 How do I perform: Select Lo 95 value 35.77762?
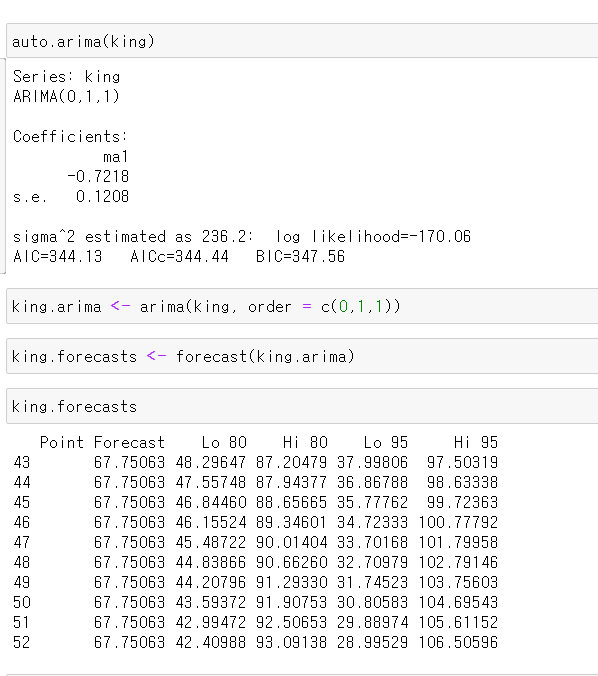tap(373, 502)
